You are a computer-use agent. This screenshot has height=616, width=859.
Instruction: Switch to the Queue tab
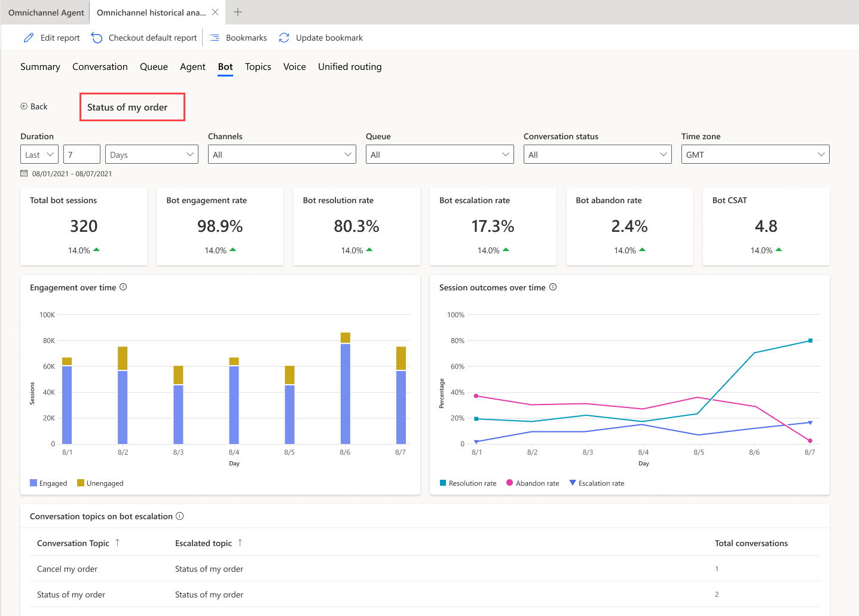(154, 67)
